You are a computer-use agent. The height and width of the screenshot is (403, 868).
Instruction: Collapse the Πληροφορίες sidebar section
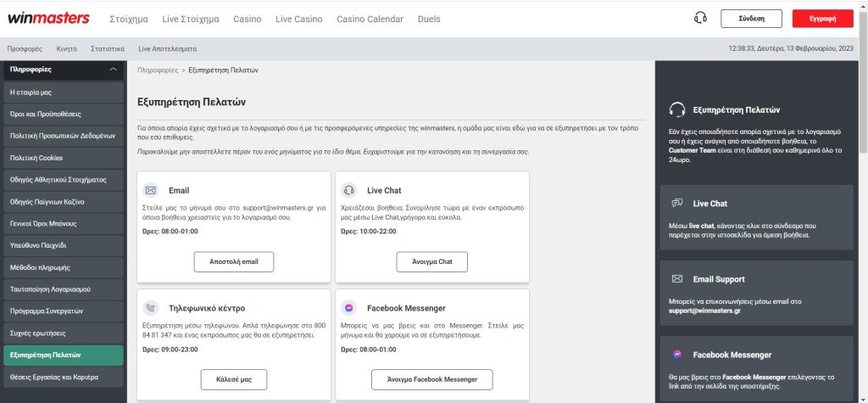114,70
